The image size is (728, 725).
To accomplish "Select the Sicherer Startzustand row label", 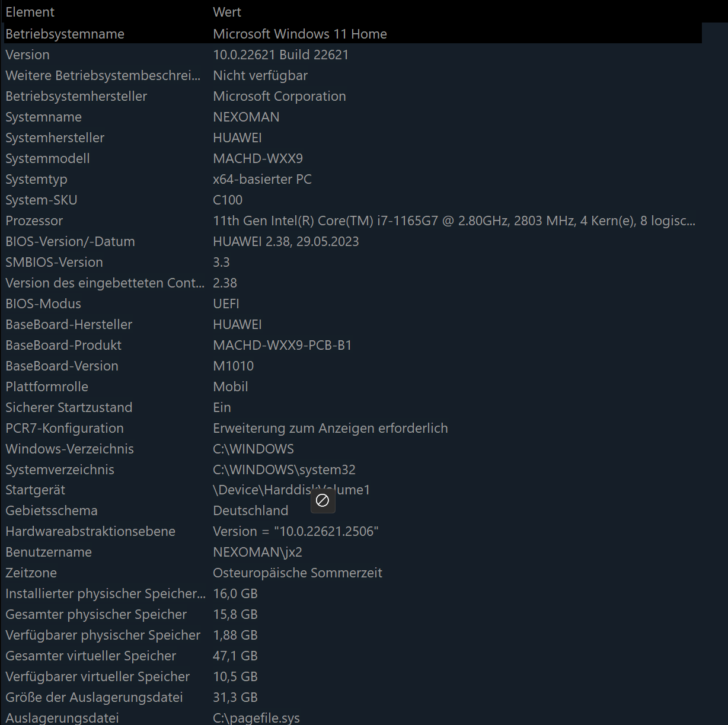I will point(69,407).
